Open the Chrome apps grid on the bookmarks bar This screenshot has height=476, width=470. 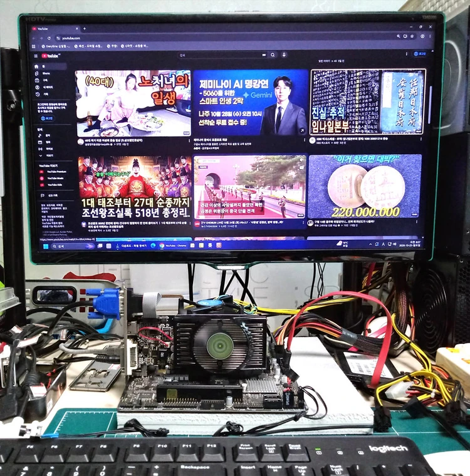point(34,46)
